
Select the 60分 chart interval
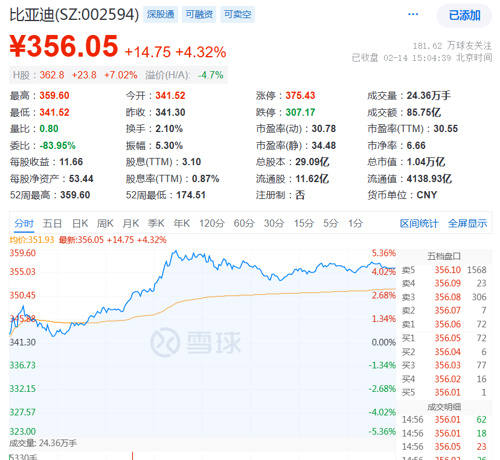point(244,223)
